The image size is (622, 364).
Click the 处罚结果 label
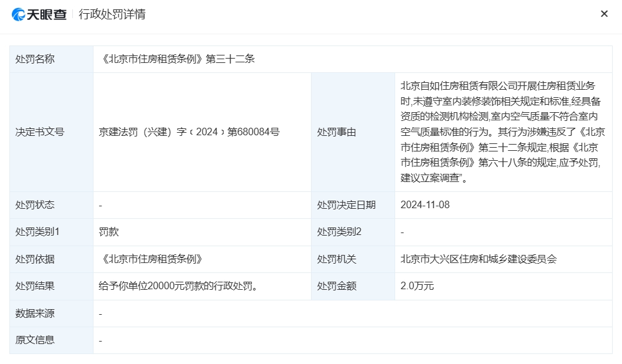pyautogui.click(x=35, y=286)
